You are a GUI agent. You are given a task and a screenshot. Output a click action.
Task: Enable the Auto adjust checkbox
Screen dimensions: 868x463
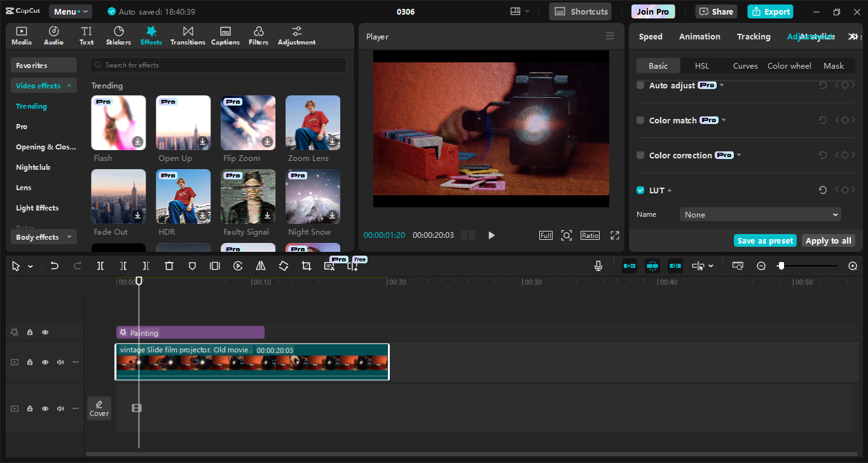click(640, 85)
